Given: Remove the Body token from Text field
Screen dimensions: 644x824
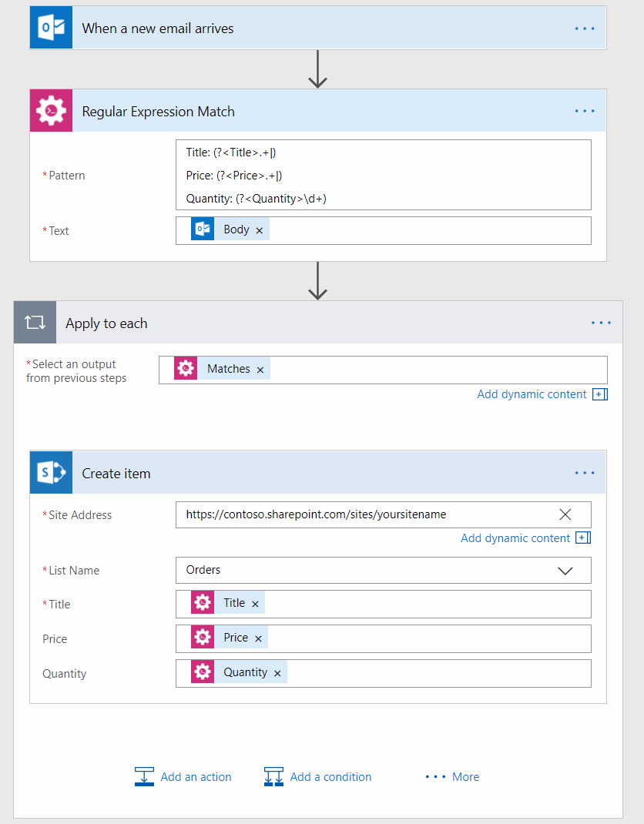Looking at the screenshot, I should pos(260,229).
